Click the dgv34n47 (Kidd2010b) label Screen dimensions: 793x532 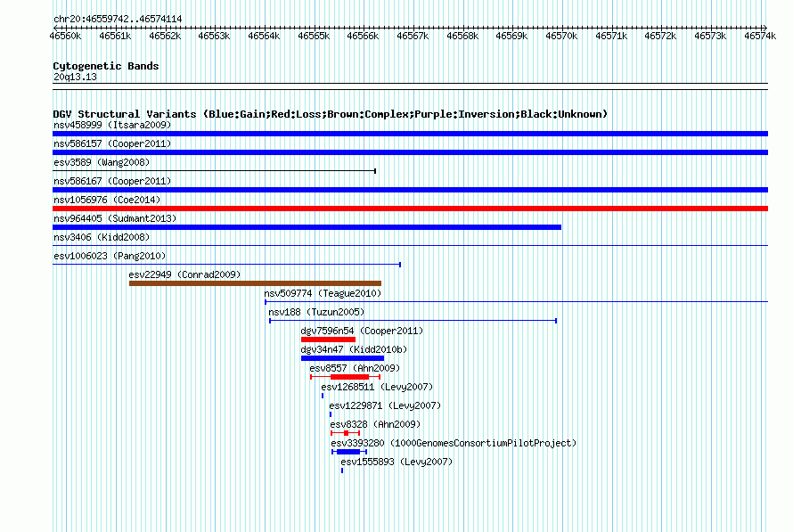(354, 349)
